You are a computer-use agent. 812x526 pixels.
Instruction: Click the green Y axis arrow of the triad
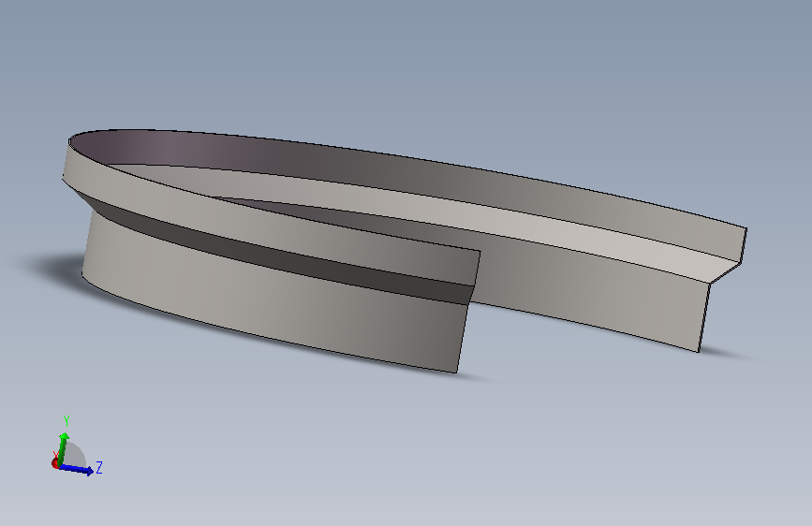[x=63, y=447]
